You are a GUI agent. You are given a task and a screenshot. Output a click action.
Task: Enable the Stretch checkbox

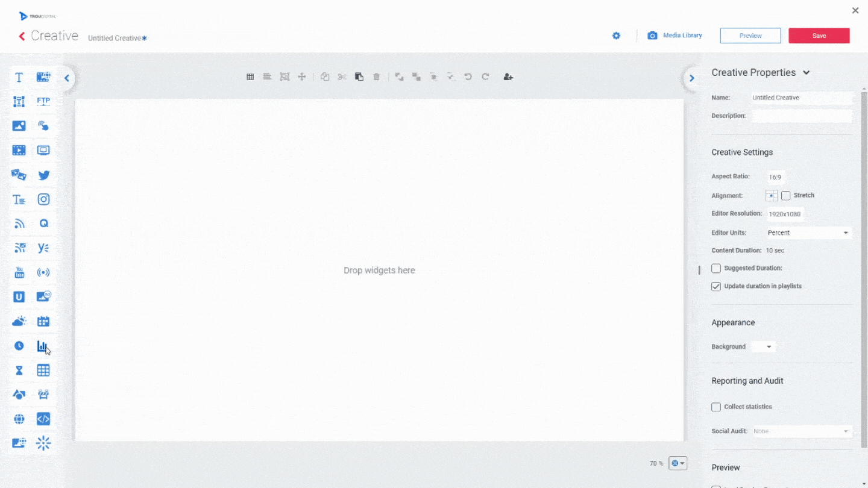(x=786, y=195)
